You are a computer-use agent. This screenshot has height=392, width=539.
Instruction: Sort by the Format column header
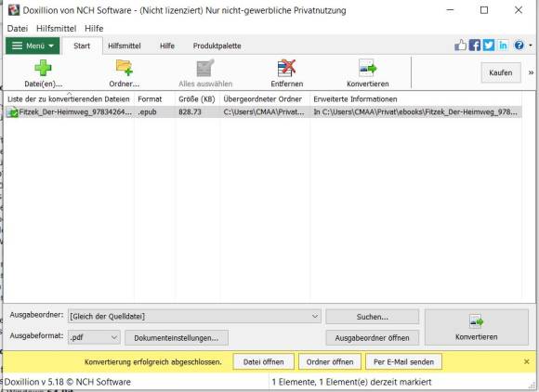(154, 99)
